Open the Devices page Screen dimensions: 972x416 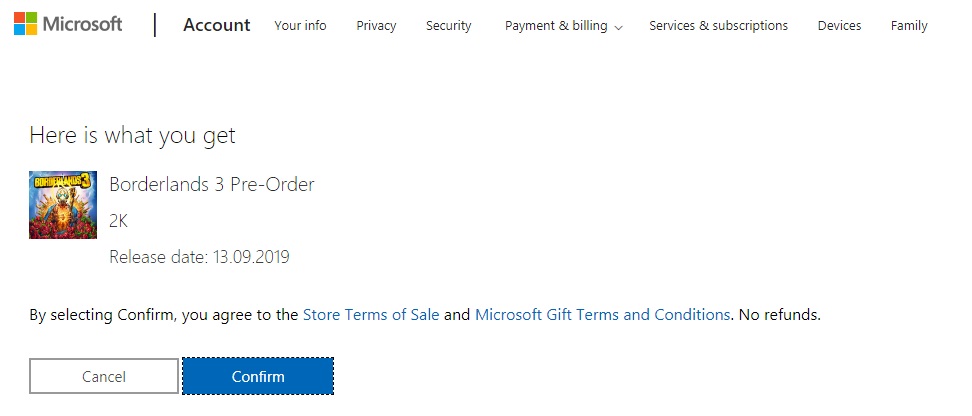tap(839, 26)
